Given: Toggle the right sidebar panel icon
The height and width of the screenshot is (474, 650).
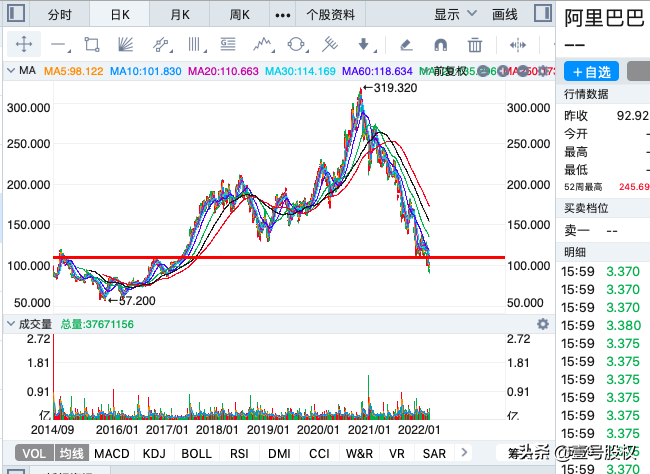Looking at the screenshot, I should (x=543, y=13).
